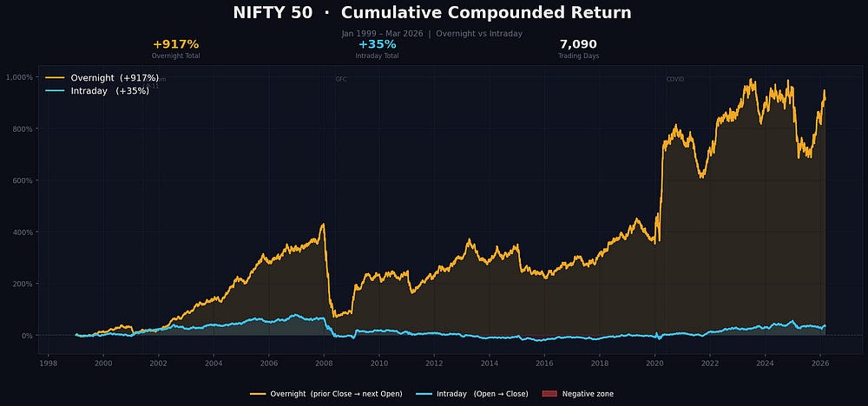Click the 'Intraday Total' caption
The width and height of the screenshot is (868, 406).
point(377,56)
